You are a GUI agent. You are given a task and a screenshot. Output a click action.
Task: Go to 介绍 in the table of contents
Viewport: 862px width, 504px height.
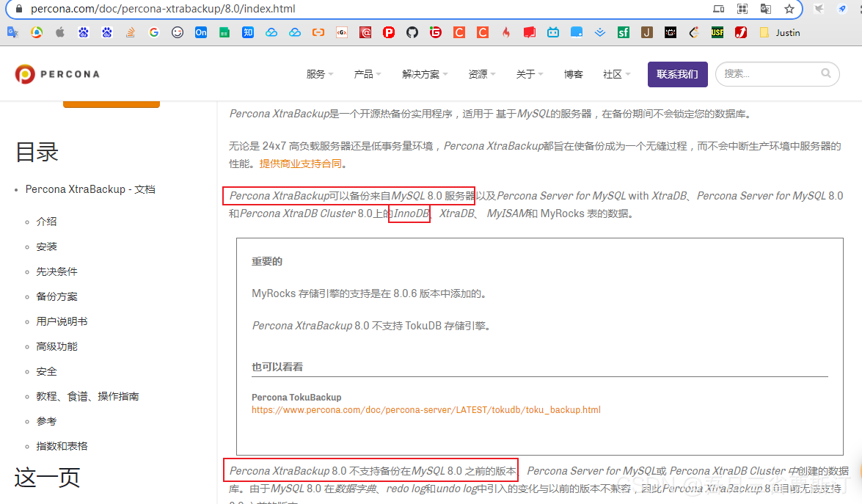(47, 222)
